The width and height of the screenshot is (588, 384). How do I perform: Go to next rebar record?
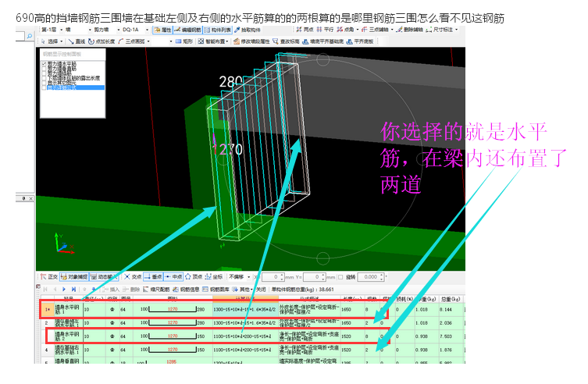[64, 290]
